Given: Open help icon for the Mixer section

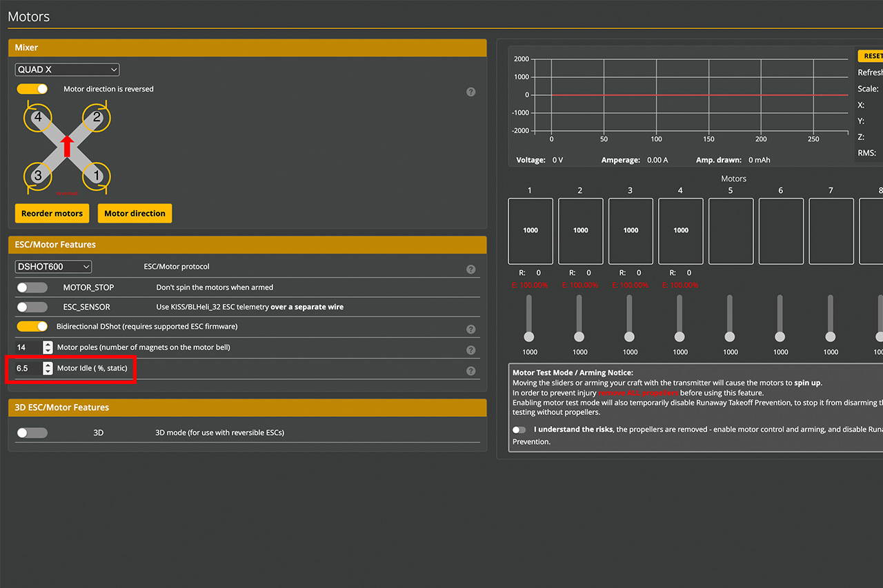Looking at the screenshot, I should pyautogui.click(x=471, y=92).
